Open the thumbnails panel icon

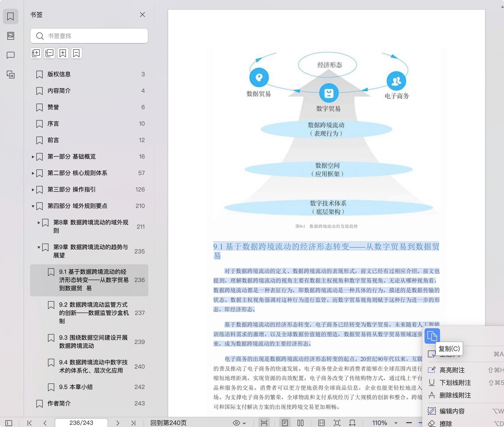point(11,36)
